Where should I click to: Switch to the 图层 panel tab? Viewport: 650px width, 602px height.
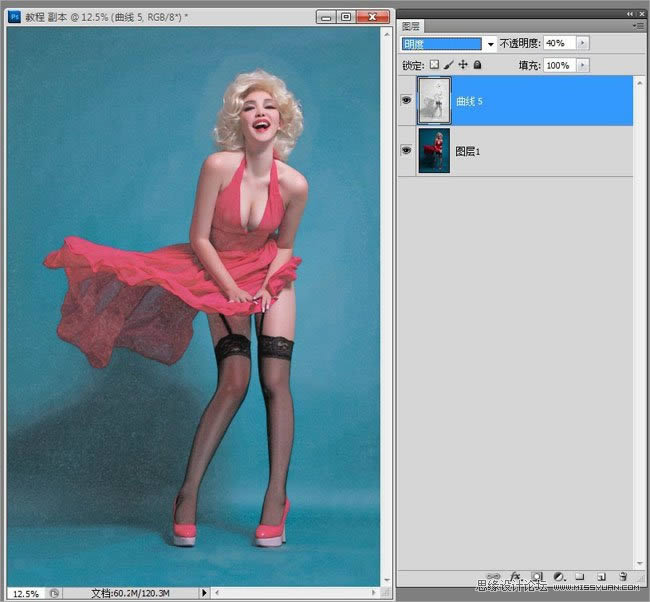(411, 26)
